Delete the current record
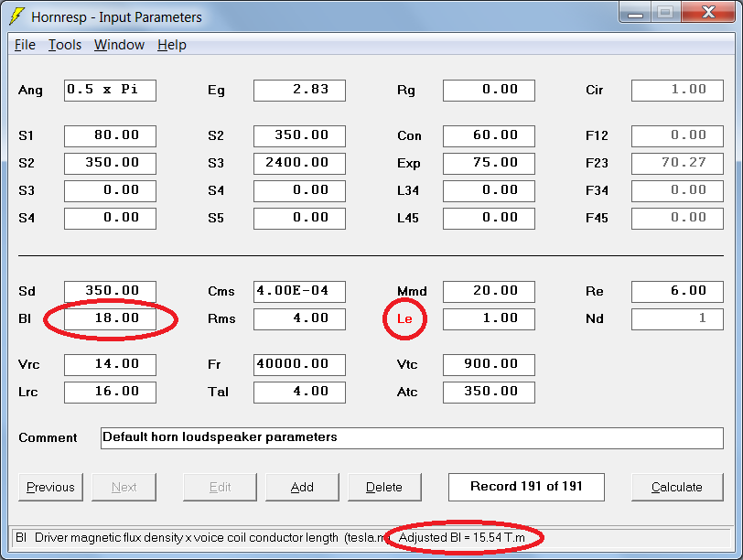Viewport: 743px width, 560px height. click(x=384, y=487)
